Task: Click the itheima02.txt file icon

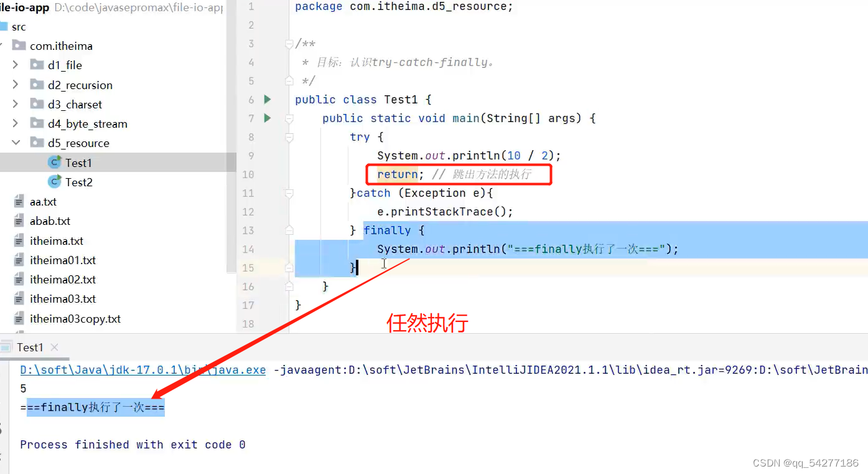Action: 19,279
